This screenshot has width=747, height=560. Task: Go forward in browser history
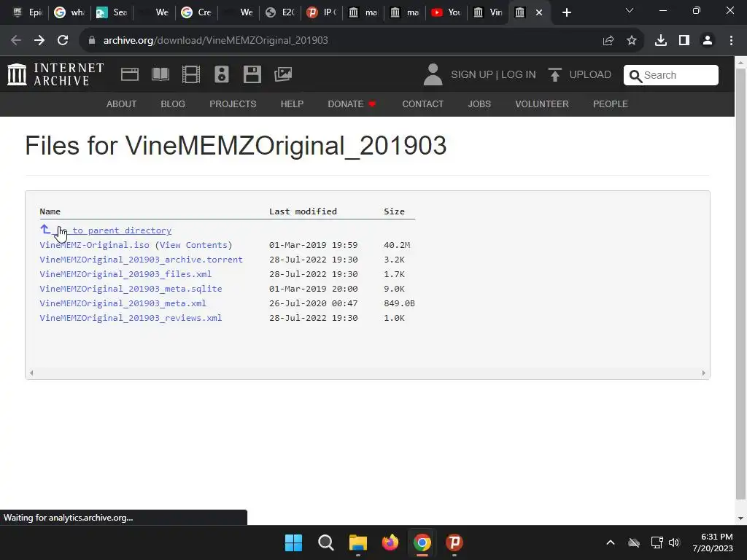(x=39, y=41)
